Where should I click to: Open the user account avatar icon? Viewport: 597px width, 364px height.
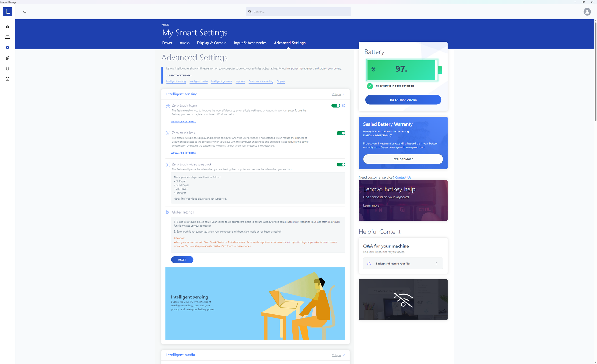pyautogui.click(x=587, y=12)
